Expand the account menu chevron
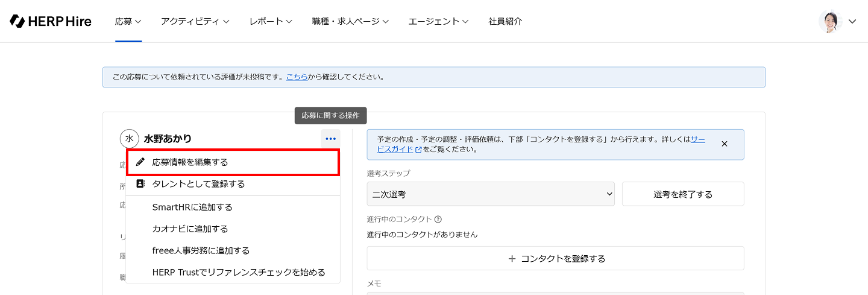Viewport: 868px width, 295px height. tap(852, 21)
